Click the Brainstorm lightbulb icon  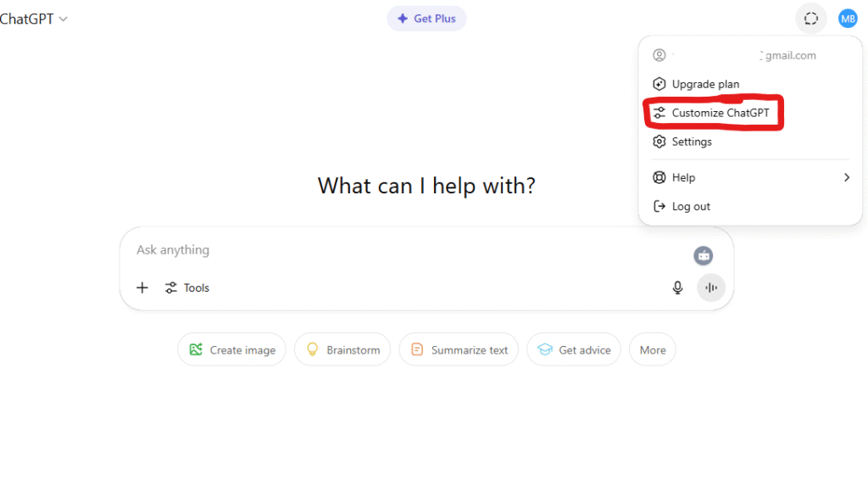point(312,349)
